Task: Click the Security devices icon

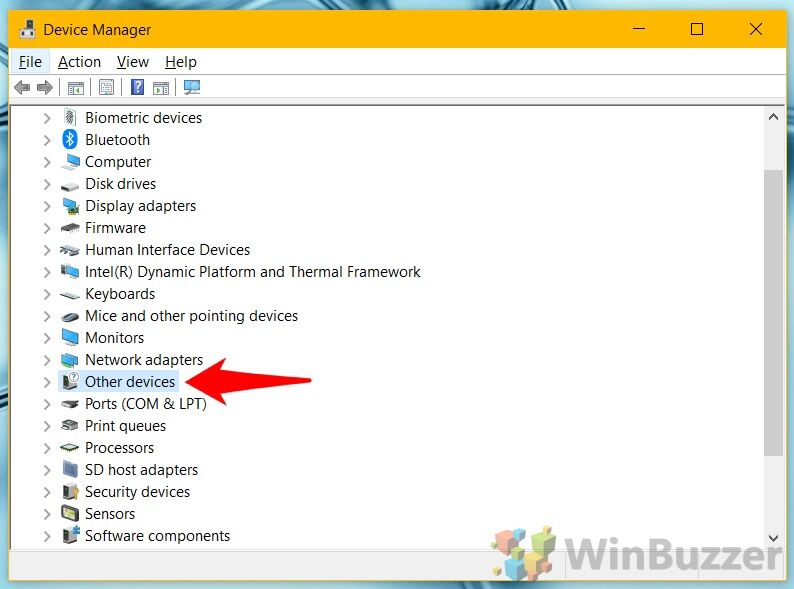Action: [x=70, y=492]
